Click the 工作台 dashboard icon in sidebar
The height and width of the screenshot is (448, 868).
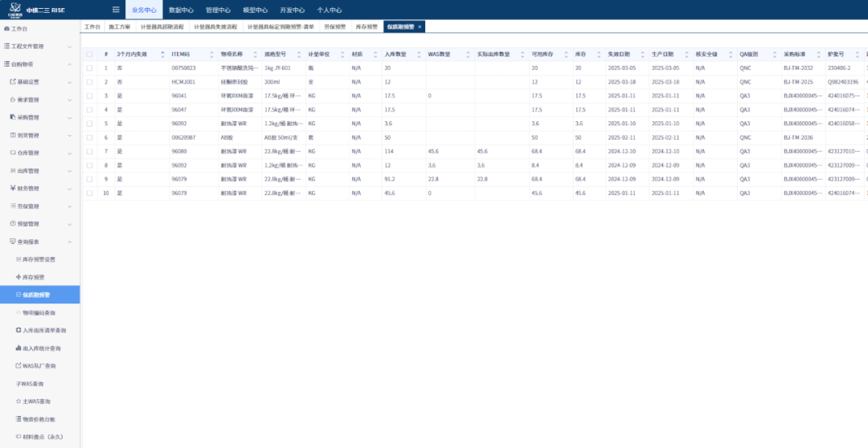pos(7,28)
